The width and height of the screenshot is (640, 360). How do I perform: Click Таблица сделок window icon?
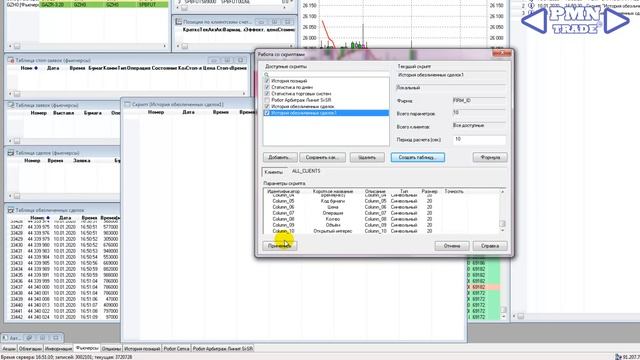point(11,153)
